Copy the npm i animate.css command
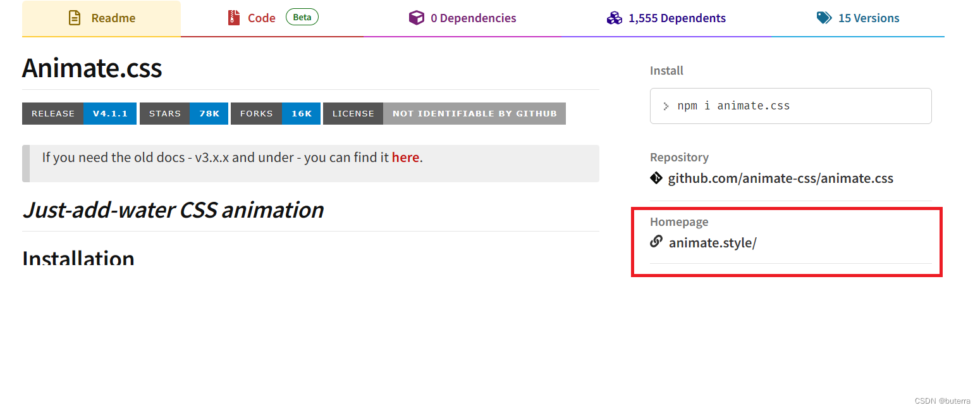Viewport: 980px width, 410px height. click(790, 106)
